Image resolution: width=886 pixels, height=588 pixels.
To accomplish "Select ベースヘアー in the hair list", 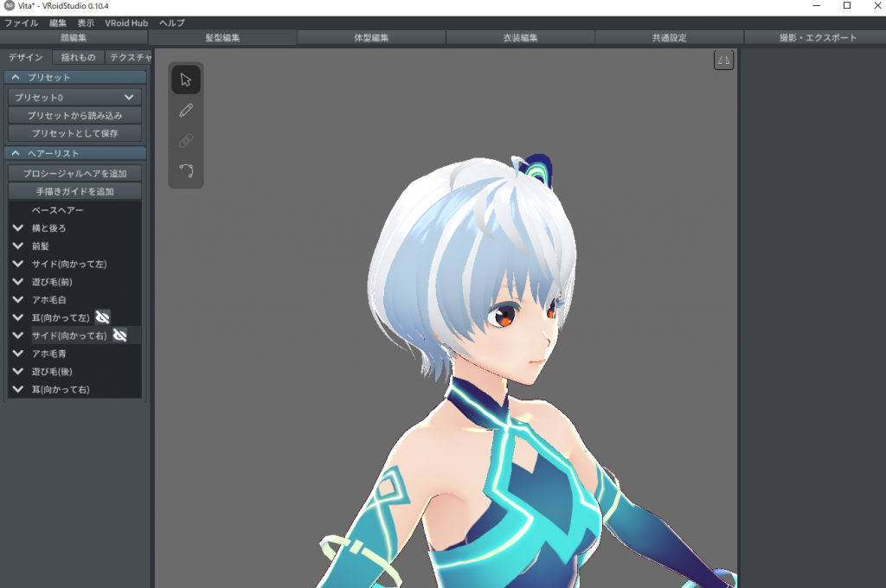I will (x=58, y=210).
